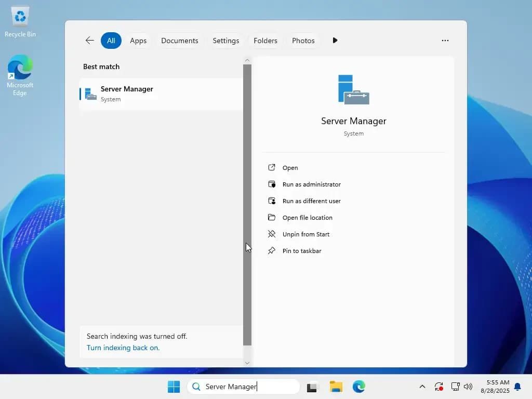Click the taskbar search magnifier icon
The height and width of the screenshot is (399, 532).
[x=196, y=387]
